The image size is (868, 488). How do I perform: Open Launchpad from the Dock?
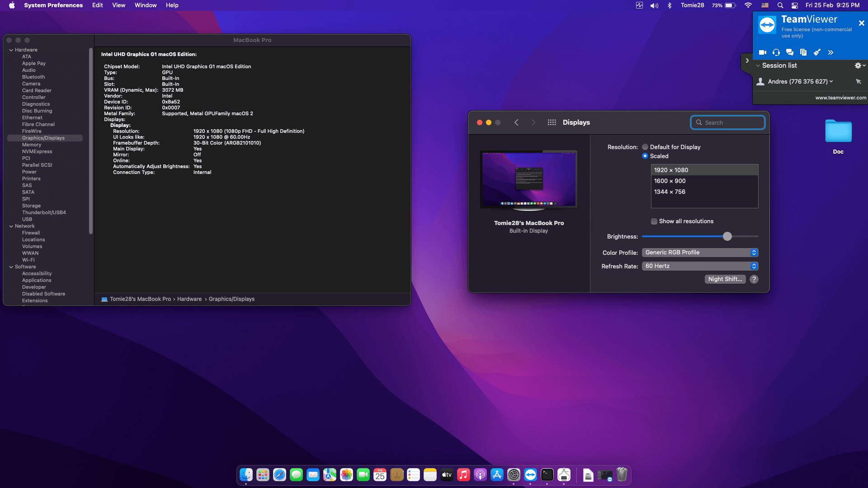[x=263, y=475]
